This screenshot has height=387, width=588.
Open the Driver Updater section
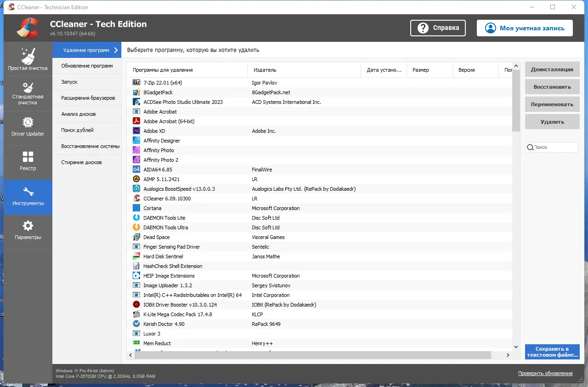(x=28, y=128)
